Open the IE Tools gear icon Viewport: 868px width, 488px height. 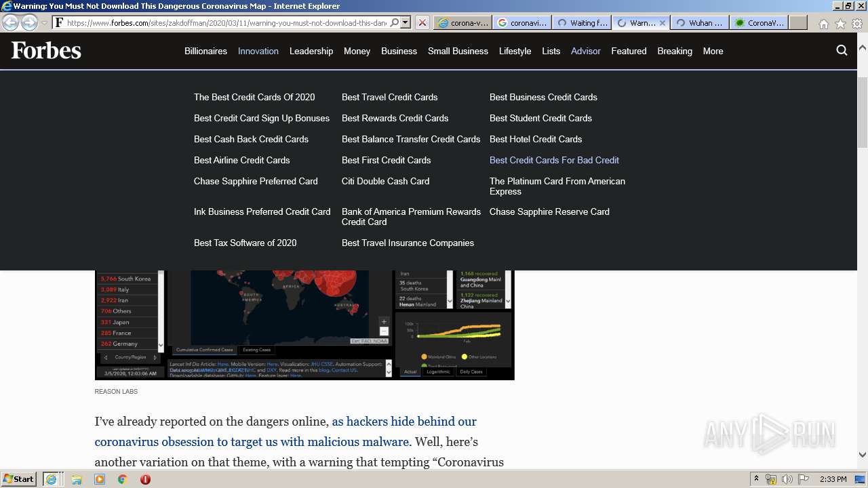pyautogui.click(x=857, y=24)
